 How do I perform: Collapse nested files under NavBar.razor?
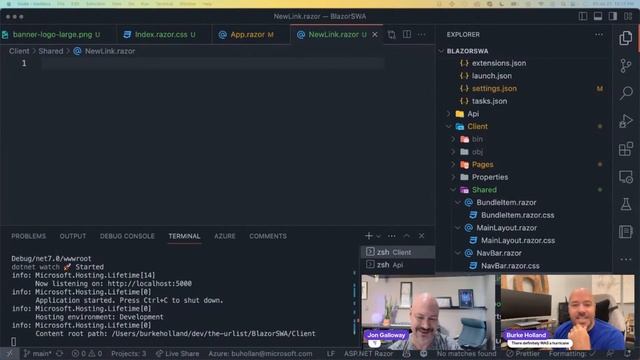pyautogui.click(x=458, y=253)
